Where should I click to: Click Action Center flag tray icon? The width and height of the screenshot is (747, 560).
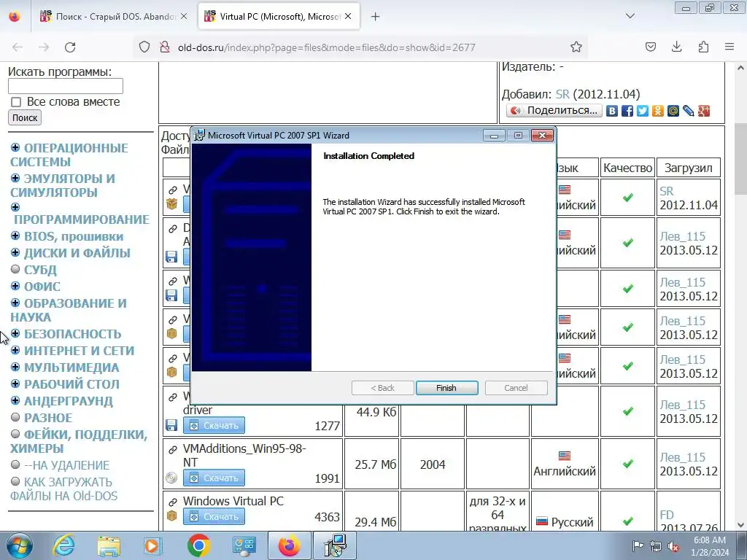[x=638, y=546]
